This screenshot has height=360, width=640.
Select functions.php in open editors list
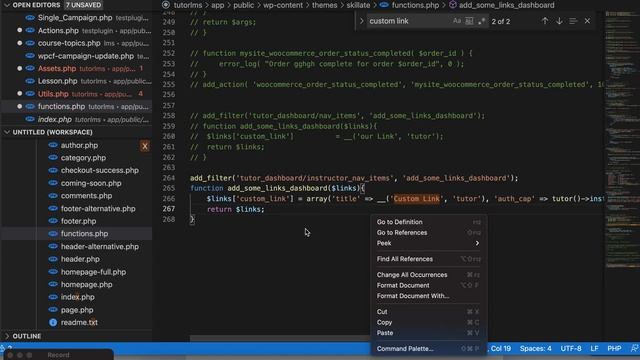(x=77, y=107)
